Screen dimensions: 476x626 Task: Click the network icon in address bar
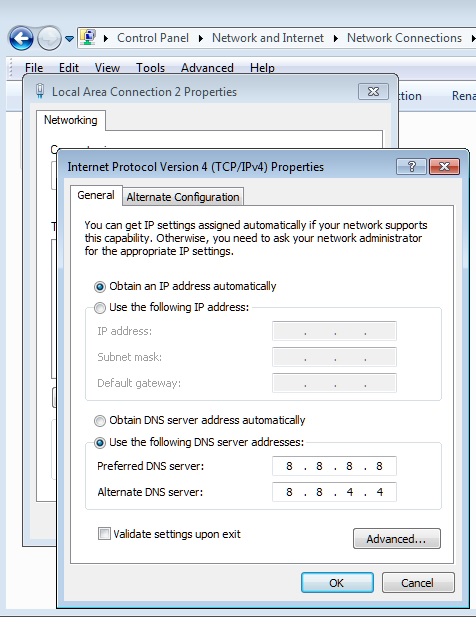88,38
